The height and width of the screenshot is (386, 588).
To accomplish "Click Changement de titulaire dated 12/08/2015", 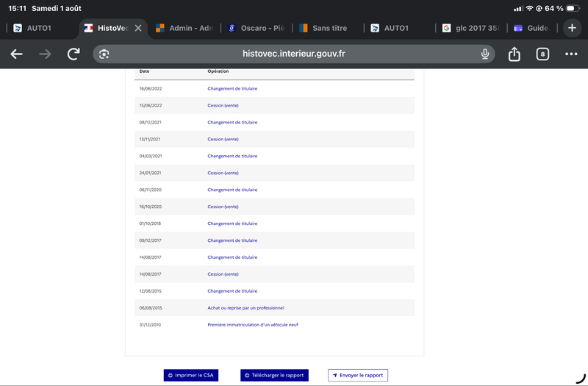I will [232, 291].
